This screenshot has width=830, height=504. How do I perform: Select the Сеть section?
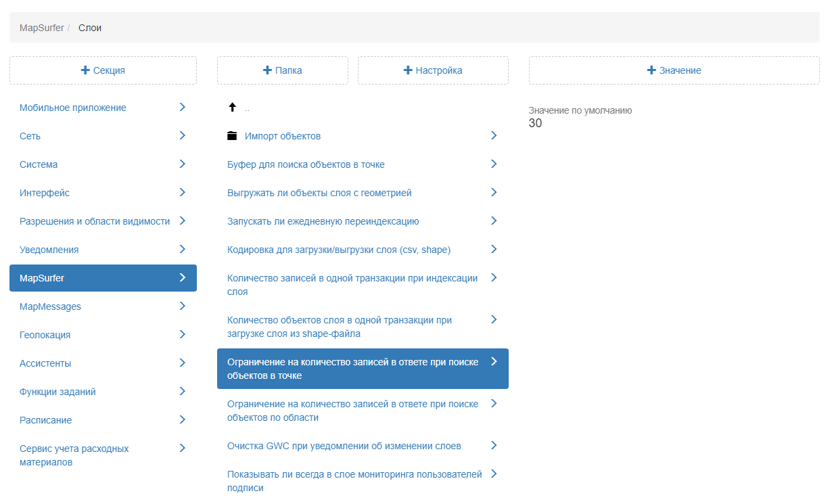point(103,136)
